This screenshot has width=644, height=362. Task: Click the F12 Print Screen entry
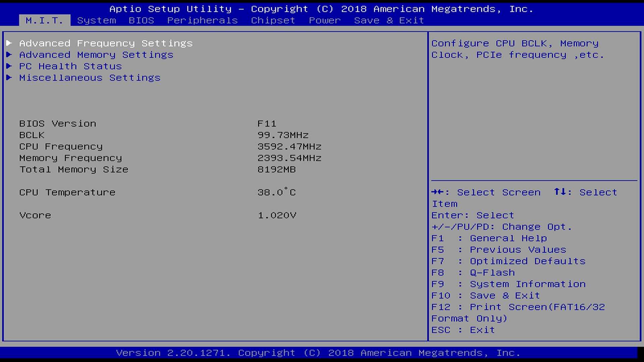(x=518, y=312)
